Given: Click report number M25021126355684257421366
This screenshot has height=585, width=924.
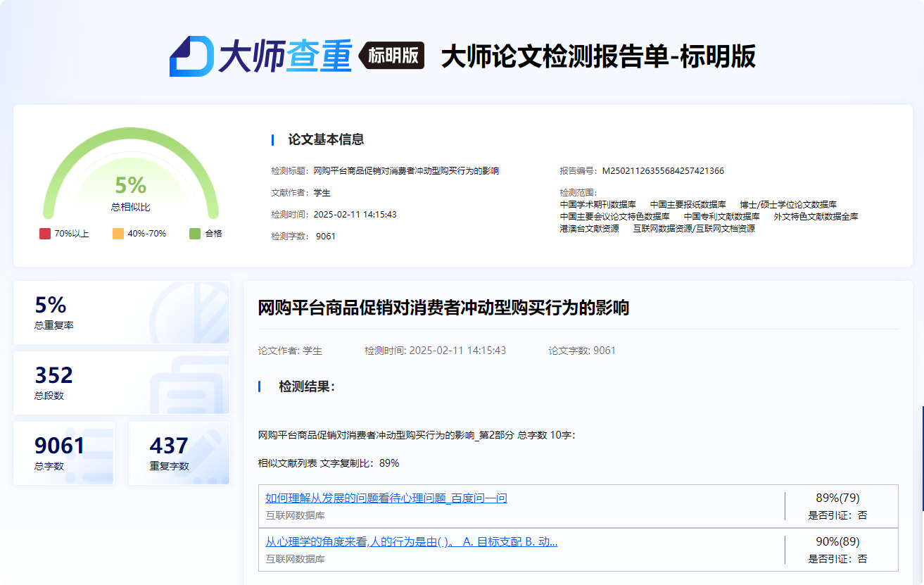Looking at the screenshot, I should tap(663, 171).
